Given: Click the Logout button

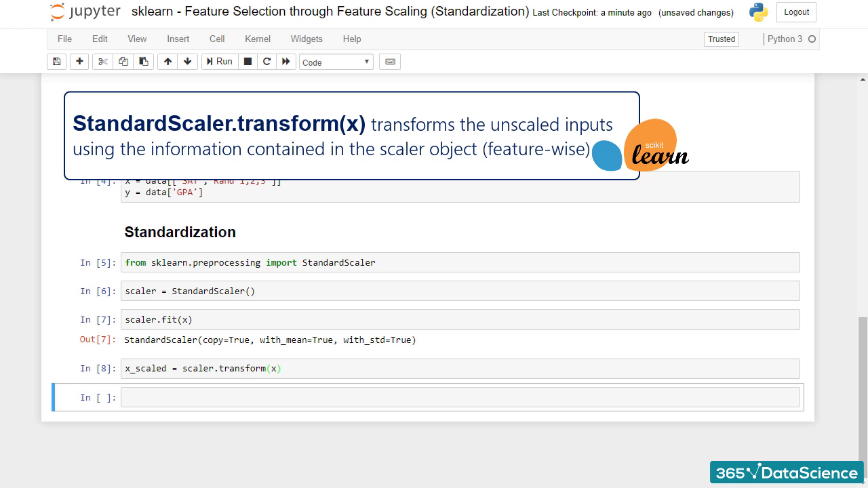Looking at the screenshot, I should pos(796,12).
